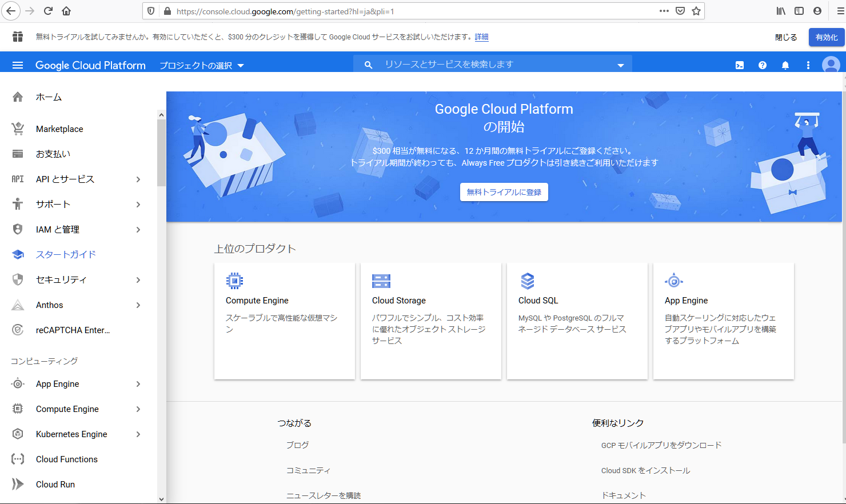
Task: Click the Getting Started graduation cap icon
Action: pos(18,254)
